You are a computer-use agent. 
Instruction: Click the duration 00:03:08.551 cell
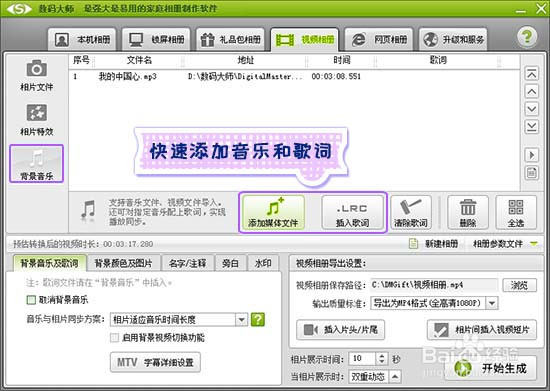(x=336, y=76)
